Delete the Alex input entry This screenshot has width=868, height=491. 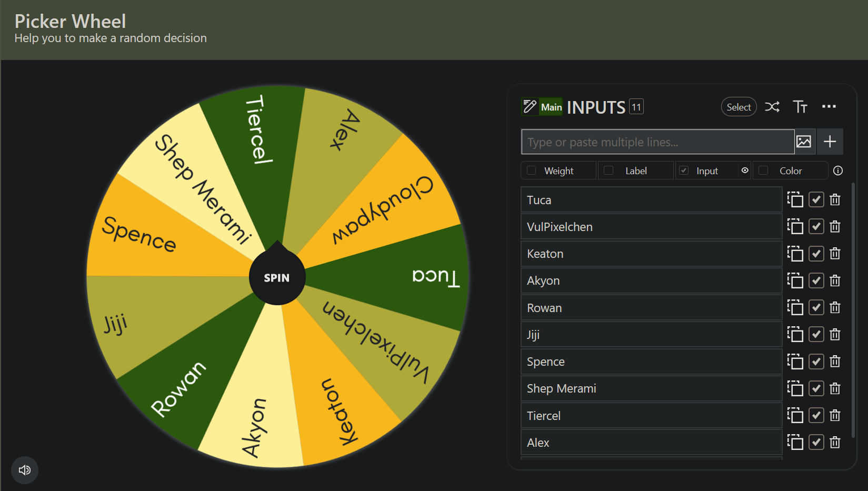835,443
